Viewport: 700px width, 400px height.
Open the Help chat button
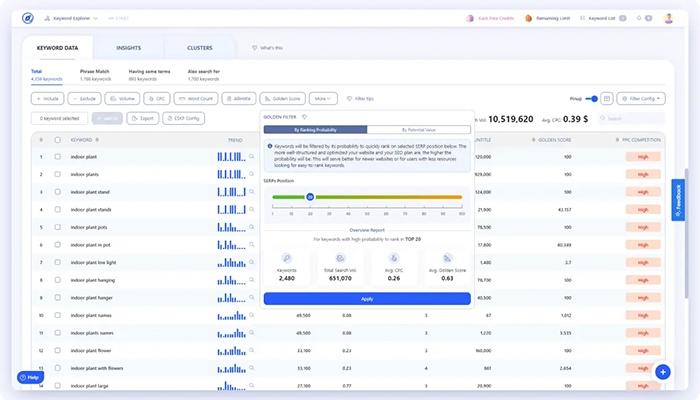coord(30,378)
